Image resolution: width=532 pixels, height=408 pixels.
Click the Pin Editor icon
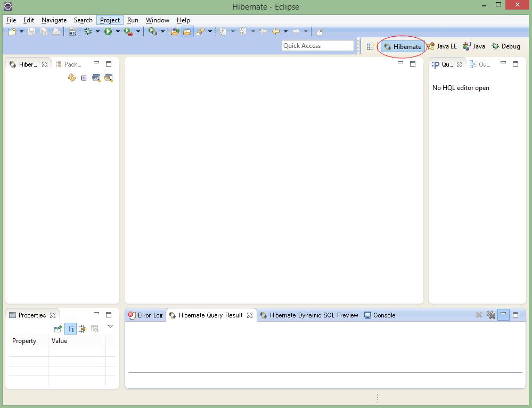tap(320, 31)
